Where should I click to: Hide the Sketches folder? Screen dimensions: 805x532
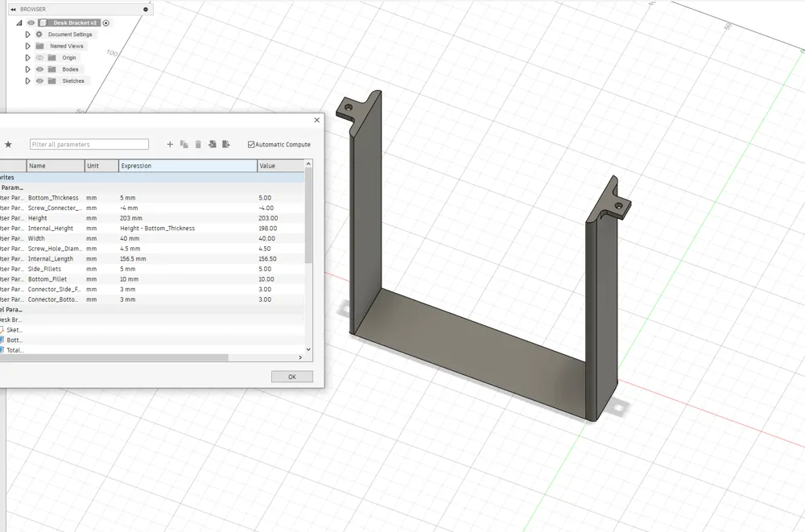point(39,80)
